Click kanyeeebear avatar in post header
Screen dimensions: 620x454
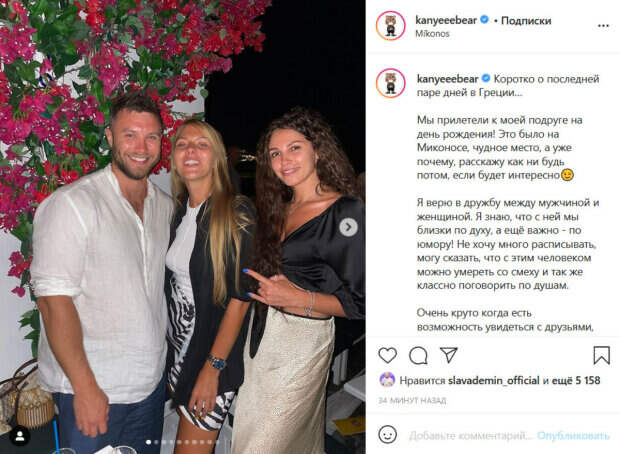coord(391,26)
